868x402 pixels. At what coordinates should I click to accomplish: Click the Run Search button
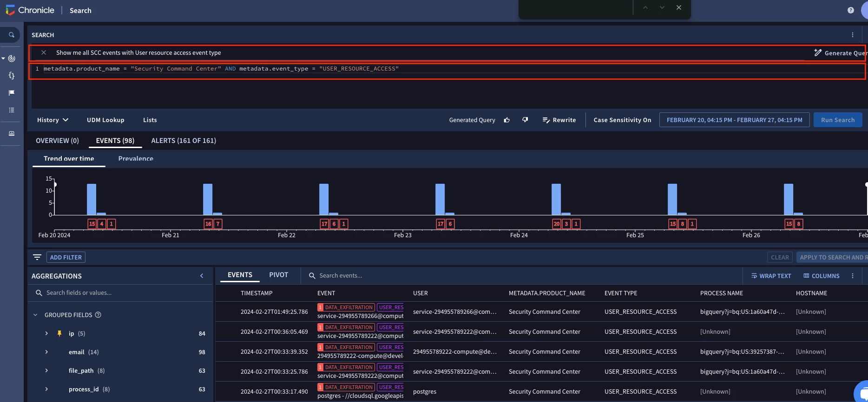838,120
